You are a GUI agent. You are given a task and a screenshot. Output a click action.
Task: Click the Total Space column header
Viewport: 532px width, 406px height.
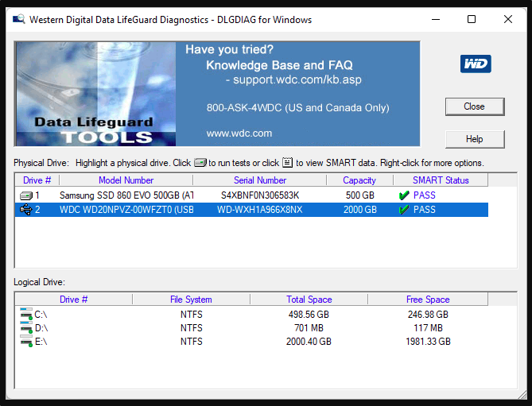coord(309,300)
